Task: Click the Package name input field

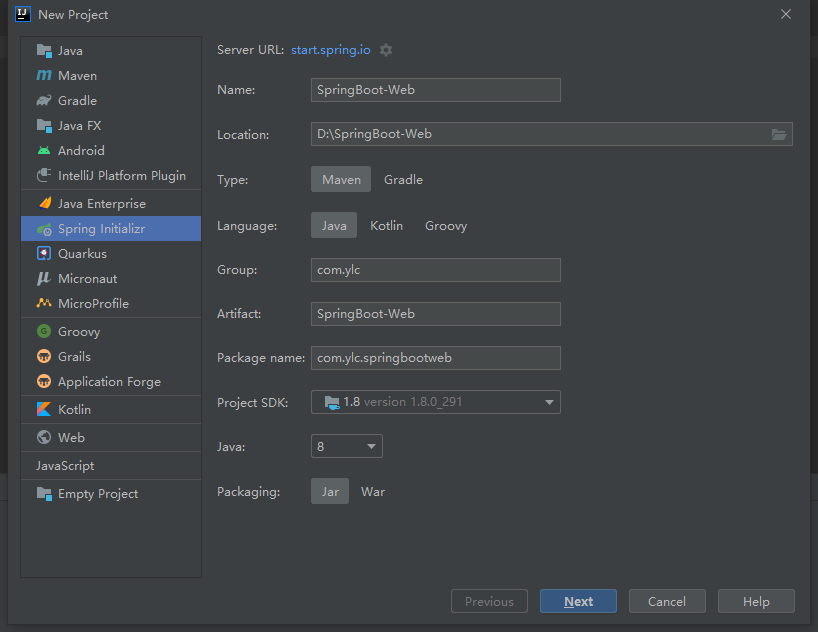Action: click(436, 358)
